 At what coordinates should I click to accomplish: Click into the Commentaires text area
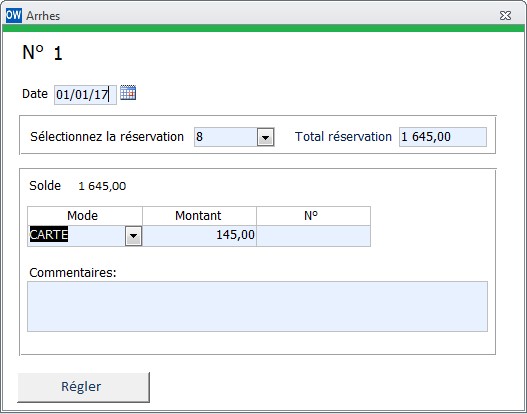tap(257, 306)
